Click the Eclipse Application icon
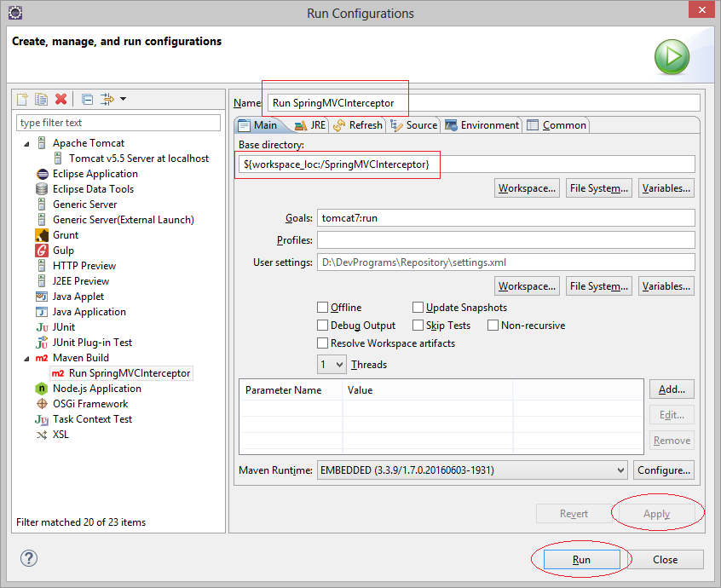The height and width of the screenshot is (588, 721). click(x=42, y=174)
